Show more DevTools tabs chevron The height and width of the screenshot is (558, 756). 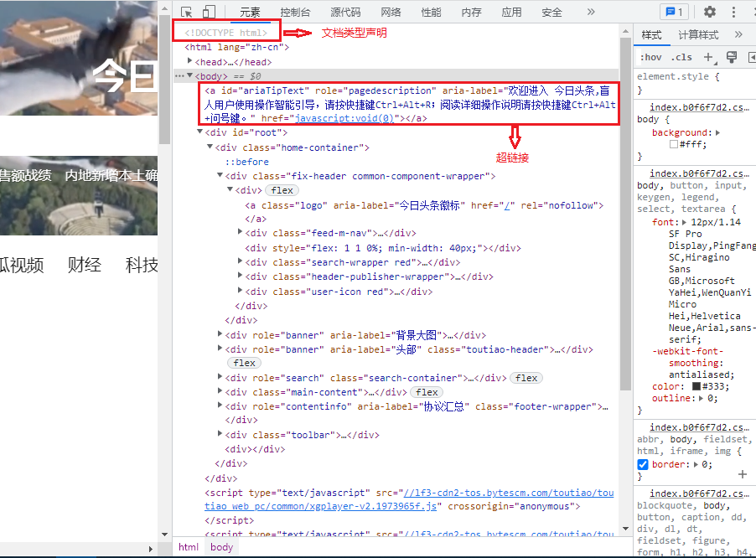click(x=591, y=12)
